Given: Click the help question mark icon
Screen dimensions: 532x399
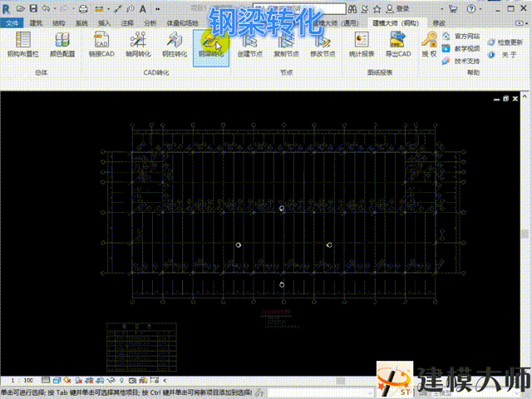Looking at the screenshot, I should click(471, 9).
